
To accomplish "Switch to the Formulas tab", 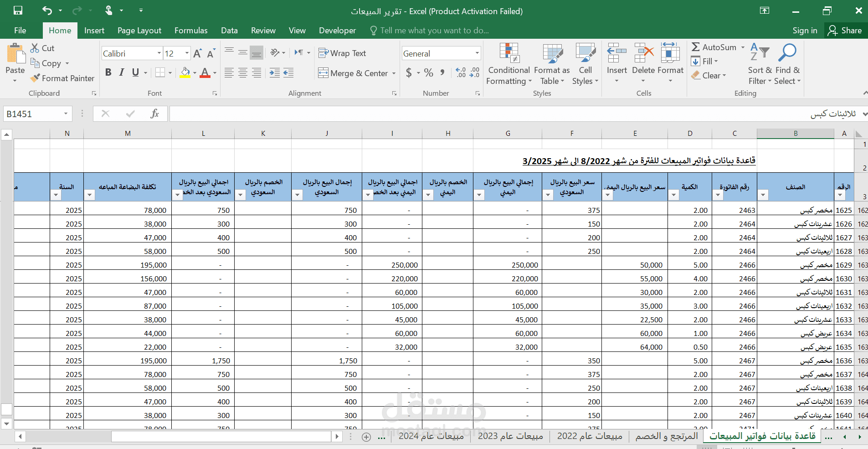I will pos(191,31).
